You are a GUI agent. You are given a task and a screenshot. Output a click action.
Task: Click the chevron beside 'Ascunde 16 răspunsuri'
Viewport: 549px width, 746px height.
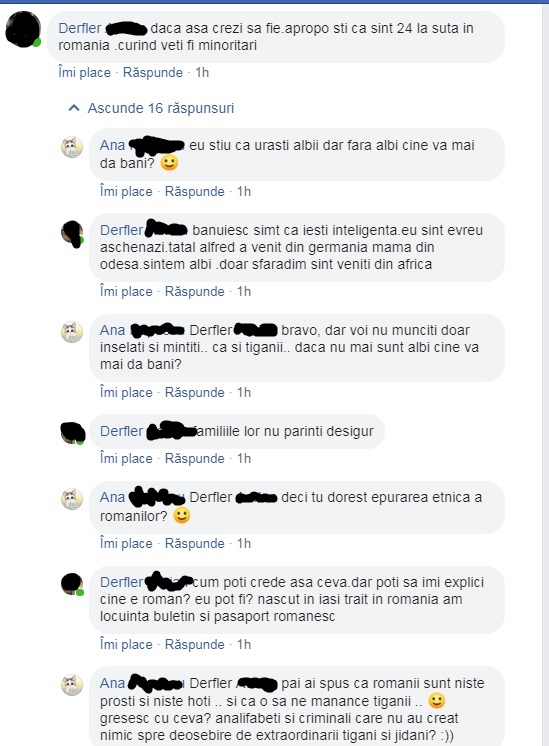click(x=74, y=108)
